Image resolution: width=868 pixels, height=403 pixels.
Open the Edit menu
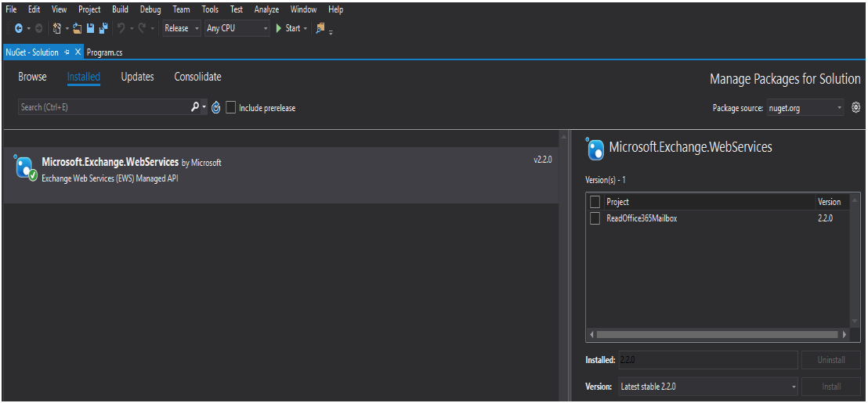click(34, 9)
